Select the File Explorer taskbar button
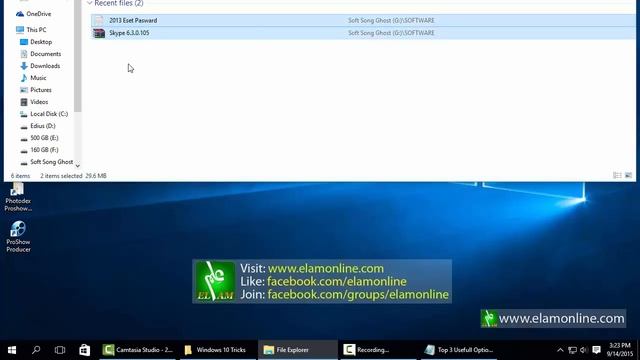Image resolution: width=640 pixels, height=360 pixels. [x=298, y=350]
